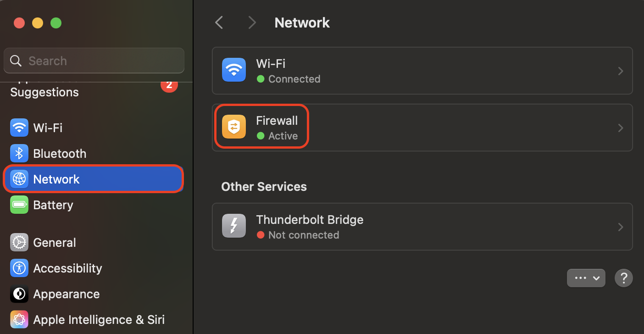Expand the Thunderbolt Bridge row
This screenshot has height=334, width=644.
click(x=621, y=227)
